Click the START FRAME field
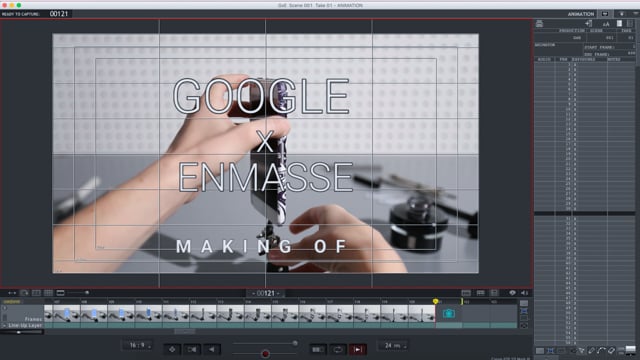The height and width of the screenshot is (360, 640). [610, 47]
